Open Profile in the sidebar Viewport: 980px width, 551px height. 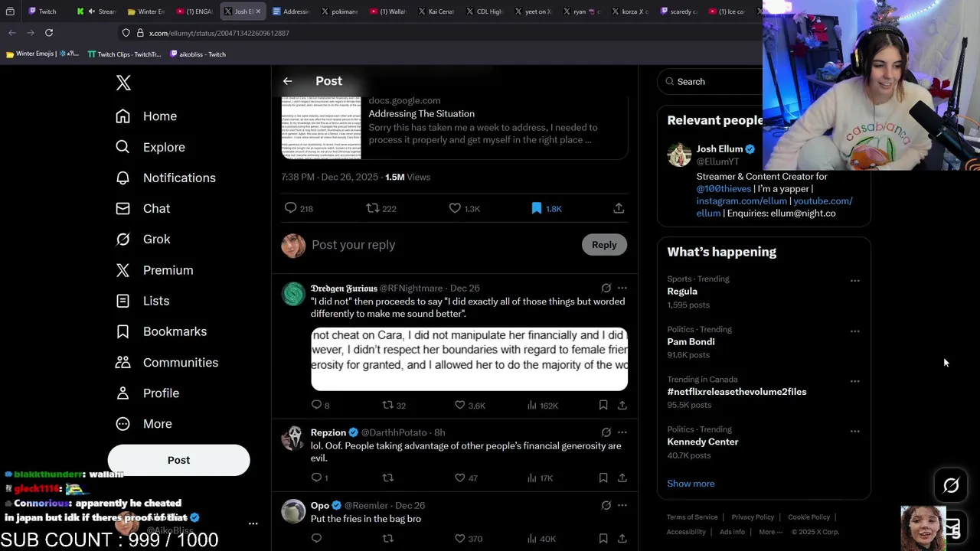(x=147, y=393)
